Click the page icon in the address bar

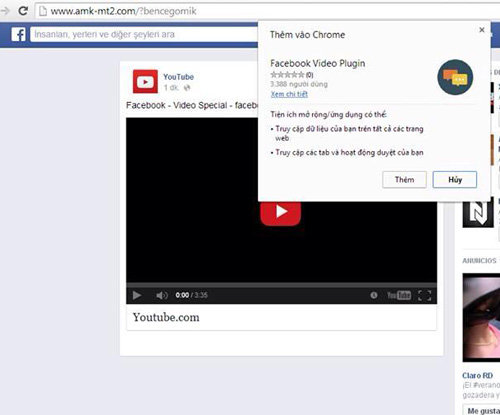pos(43,11)
